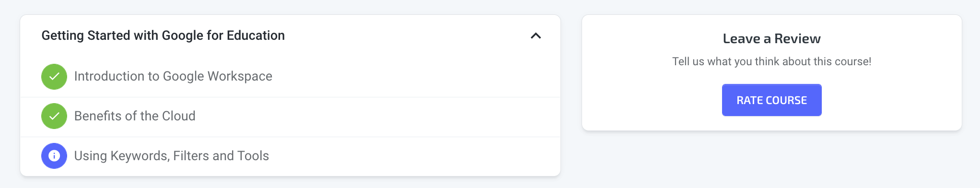Open the Using Keywords, Filters and Tools lesson
This screenshot has width=980, height=188.
[172, 156]
